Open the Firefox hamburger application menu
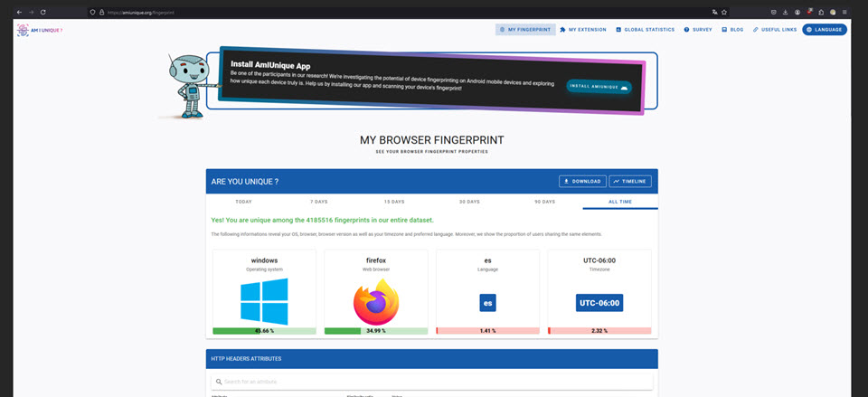The image size is (868, 397). coord(844,12)
